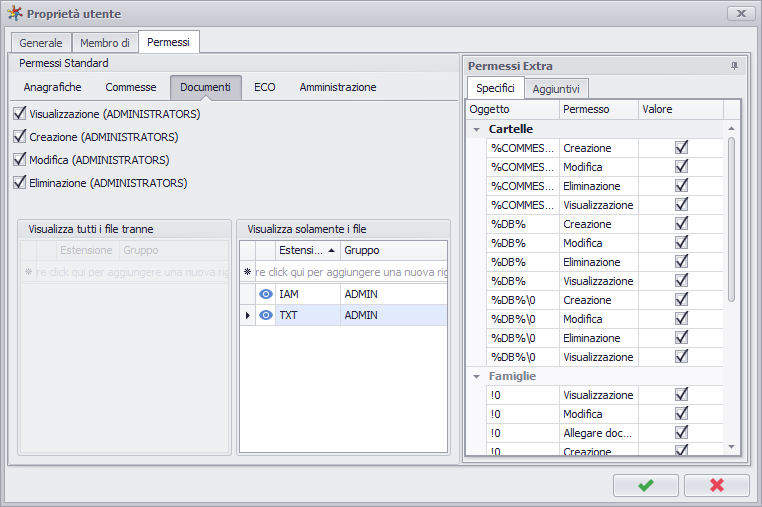Collapse the Famiglie group
762x507 pixels.
(x=477, y=376)
